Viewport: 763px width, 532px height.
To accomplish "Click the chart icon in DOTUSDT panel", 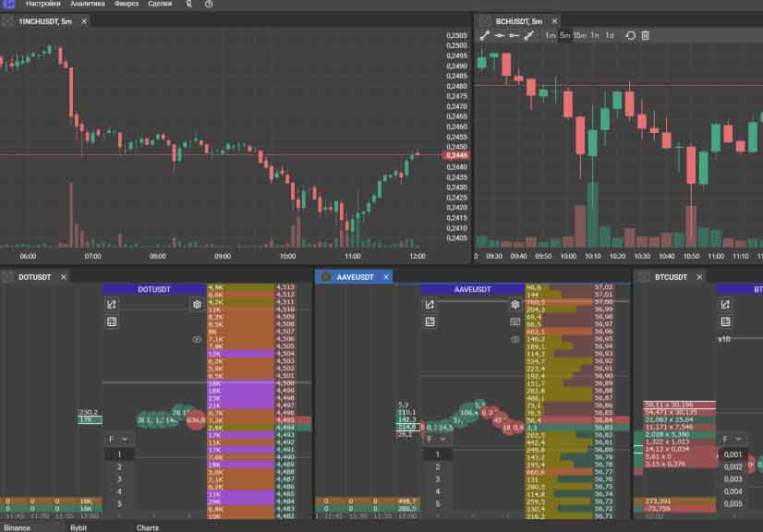I will click(x=112, y=304).
